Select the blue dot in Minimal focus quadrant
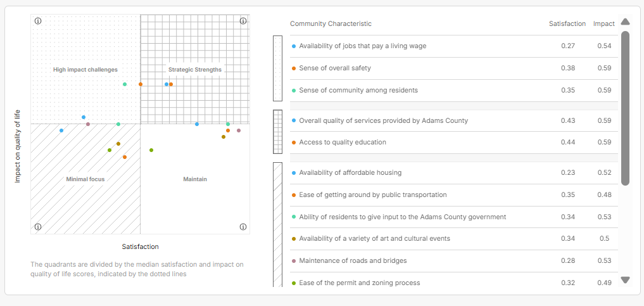644x306 pixels. pyautogui.click(x=61, y=131)
